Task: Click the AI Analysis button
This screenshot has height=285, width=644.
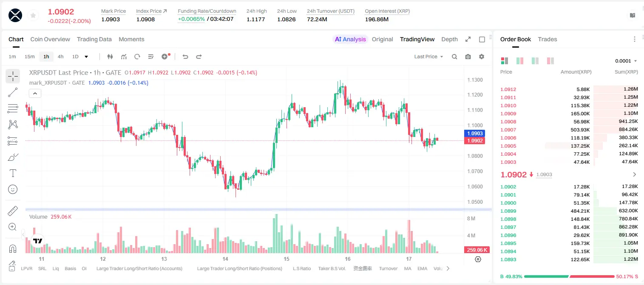Action: (x=350, y=39)
